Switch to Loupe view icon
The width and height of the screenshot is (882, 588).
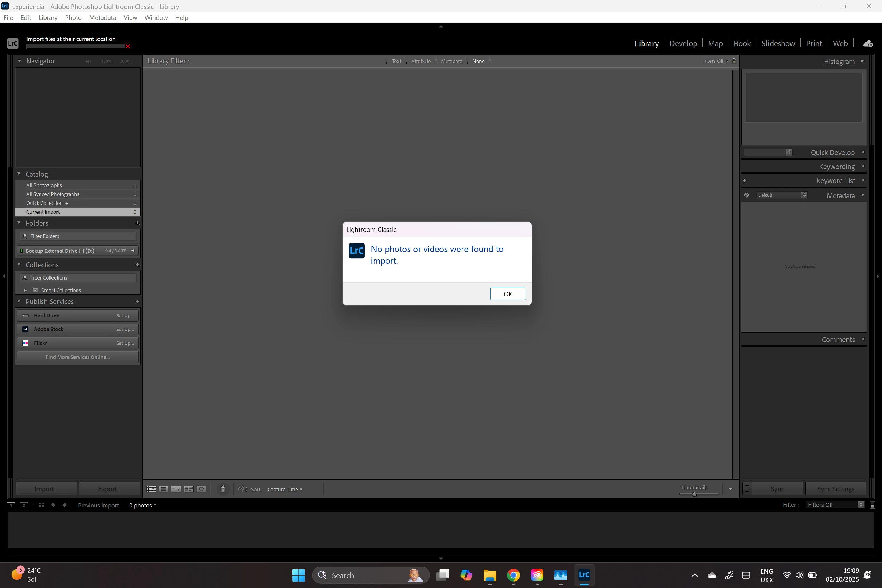click(x=164, y=489)
